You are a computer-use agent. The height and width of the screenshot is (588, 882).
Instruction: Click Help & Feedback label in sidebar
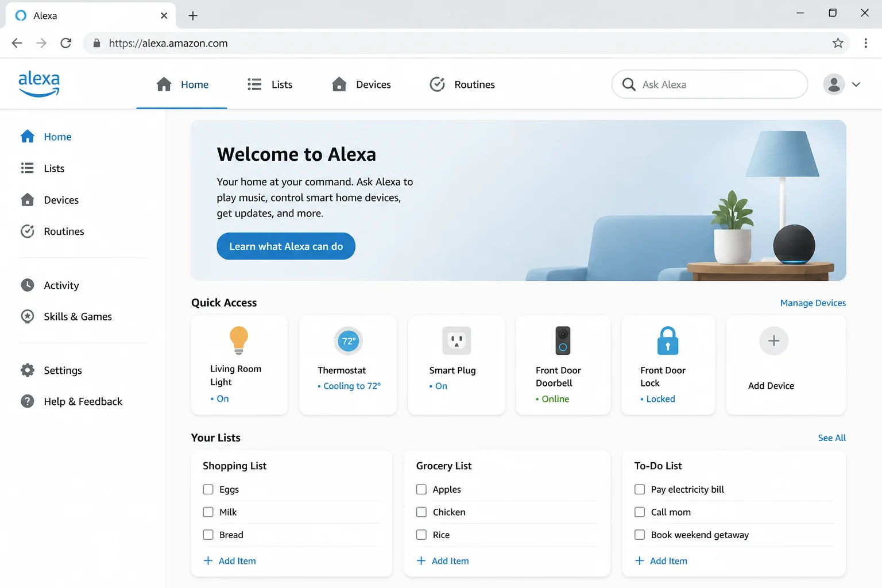[x=83, y=401]
